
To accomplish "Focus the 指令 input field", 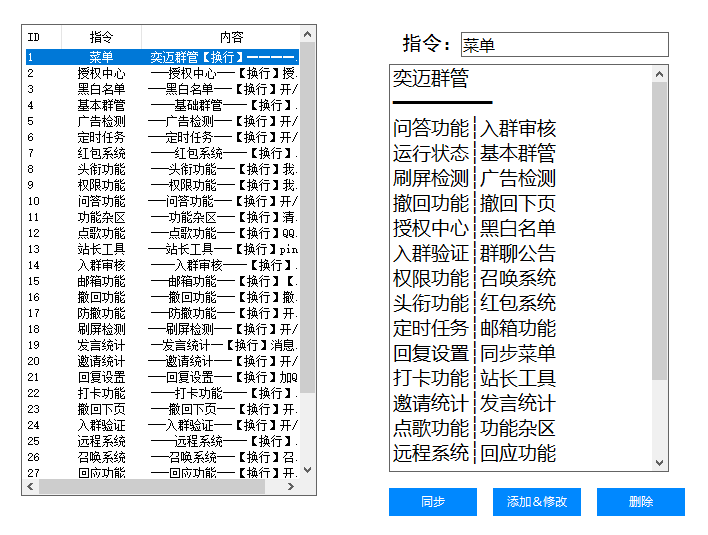I will (564, 45).
